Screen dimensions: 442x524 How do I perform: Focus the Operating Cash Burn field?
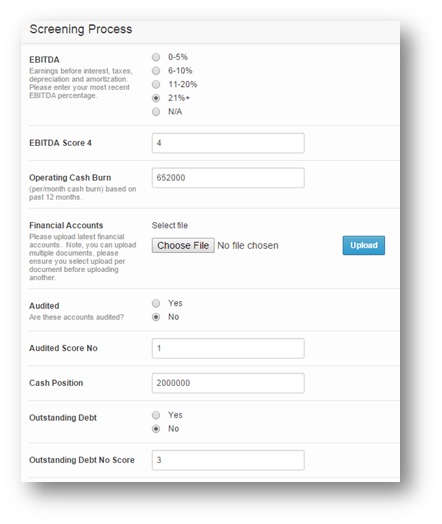pos(228,178)
